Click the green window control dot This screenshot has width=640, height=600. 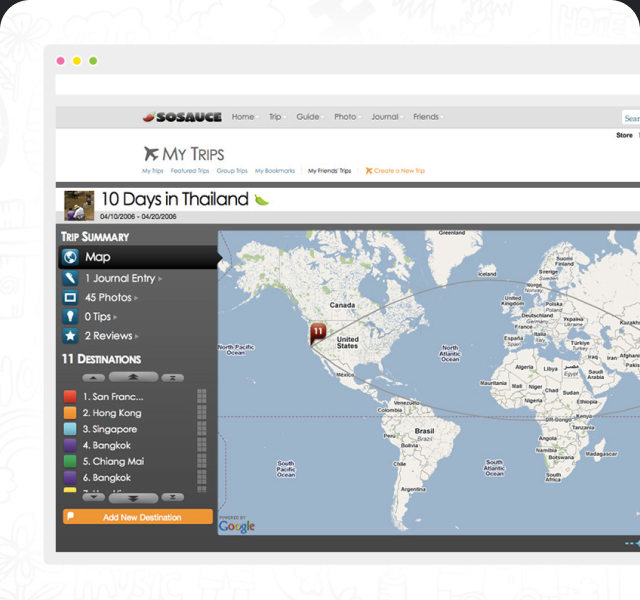93,61
